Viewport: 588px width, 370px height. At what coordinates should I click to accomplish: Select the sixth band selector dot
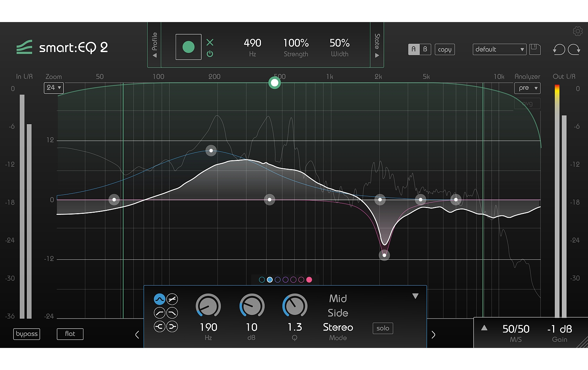click(x=301, y=280)
